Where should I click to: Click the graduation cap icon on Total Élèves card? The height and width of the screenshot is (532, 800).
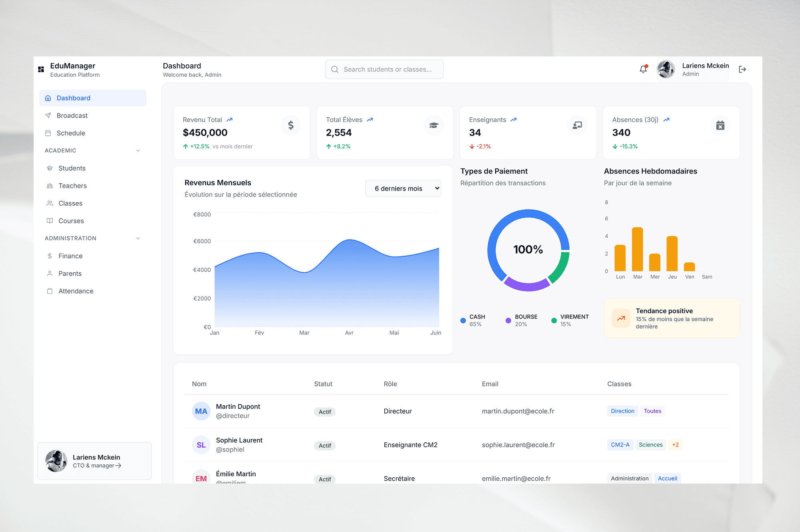434,125
